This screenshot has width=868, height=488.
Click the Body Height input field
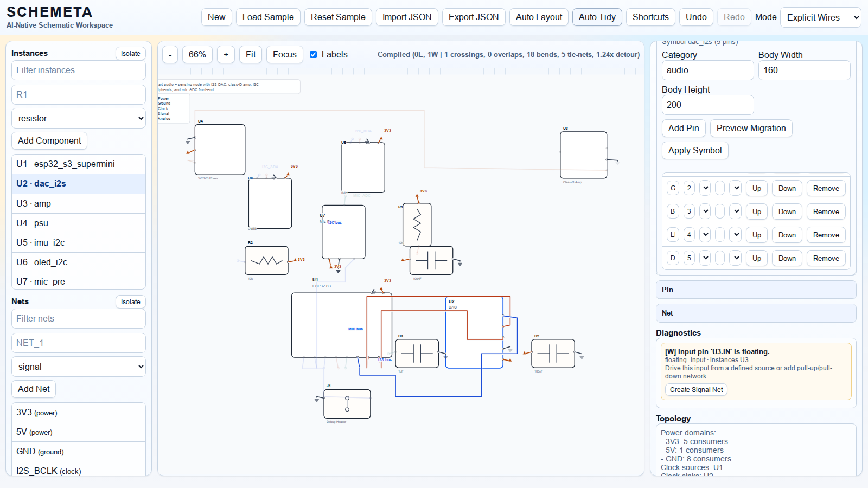tap(707, 105)
